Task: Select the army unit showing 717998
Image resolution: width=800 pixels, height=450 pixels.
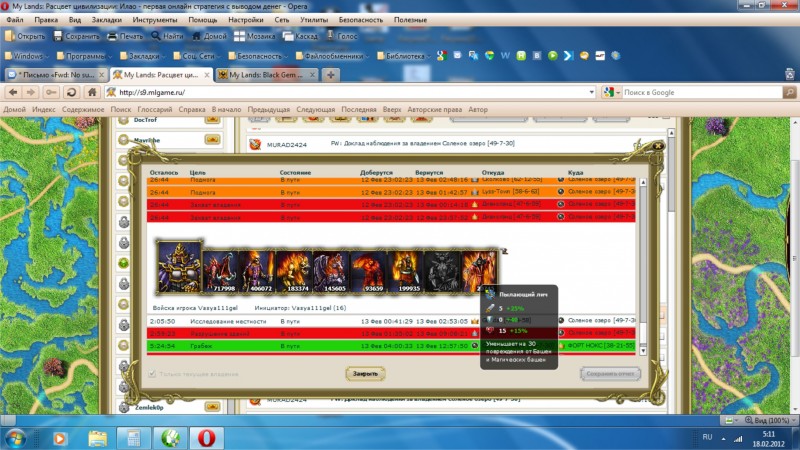Action: coord(220,272)
